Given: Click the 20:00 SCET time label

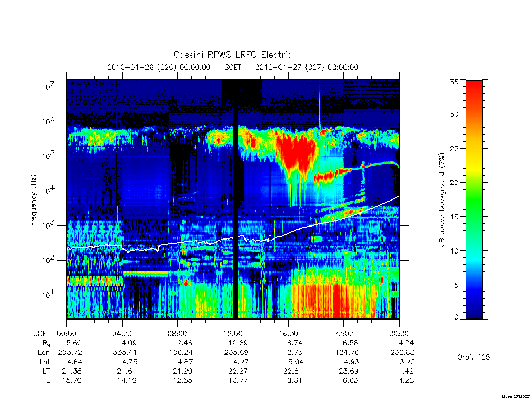Looking at the screenshot, I should click(343, 334).
